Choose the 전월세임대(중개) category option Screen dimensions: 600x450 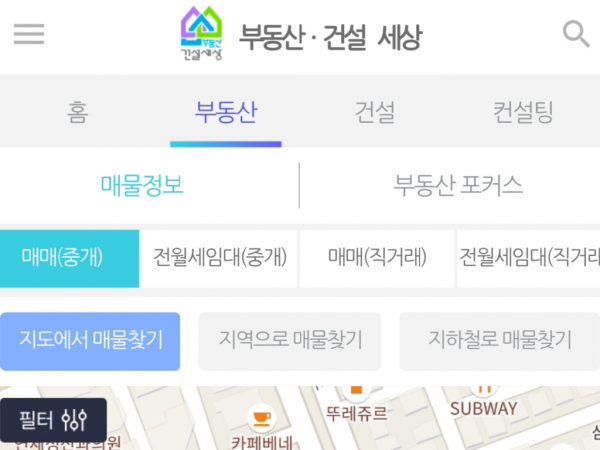tap(220, 258)
